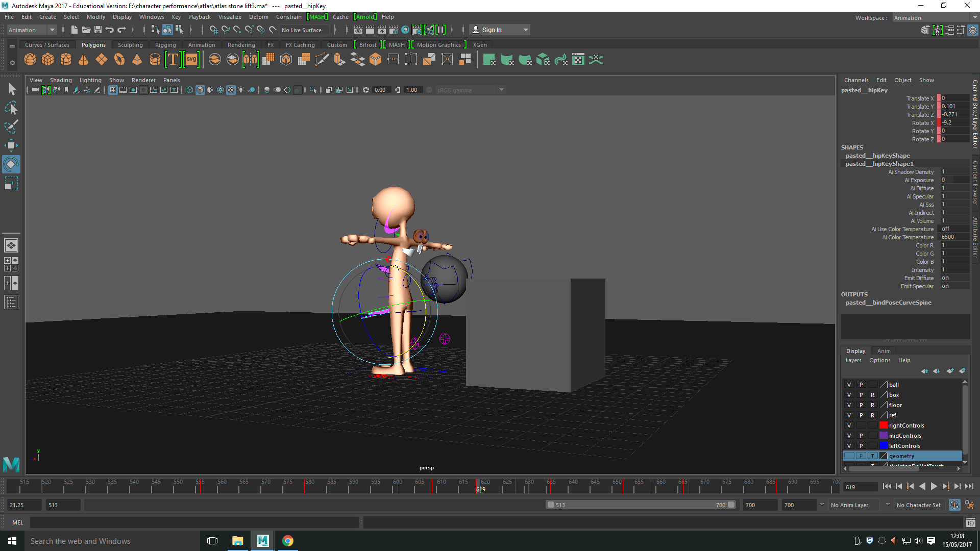Open the No Character Set dropdown

coord(919,505)
